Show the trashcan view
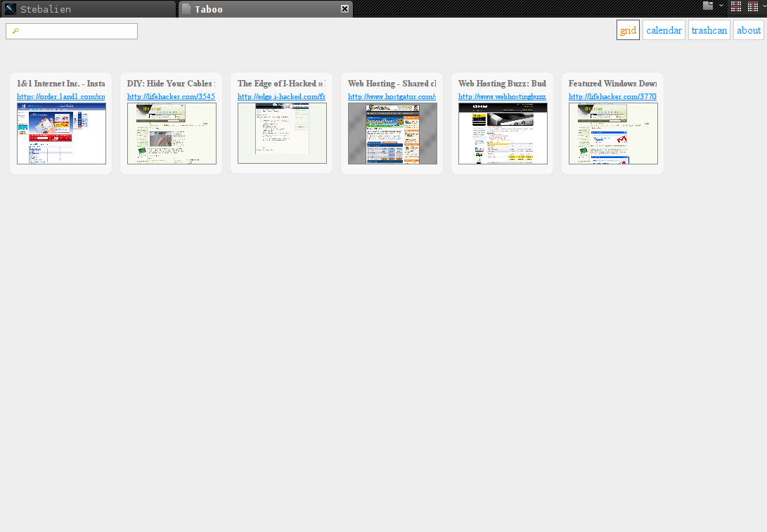This screenshot has height=532, width=767. click(x=709, y=30)
